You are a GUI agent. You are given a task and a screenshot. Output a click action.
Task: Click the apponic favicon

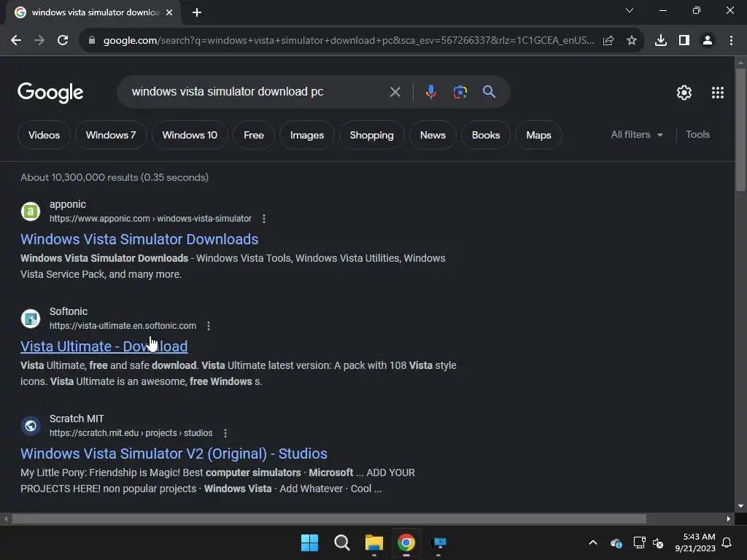pyautogui.click(x=31, y=211)
